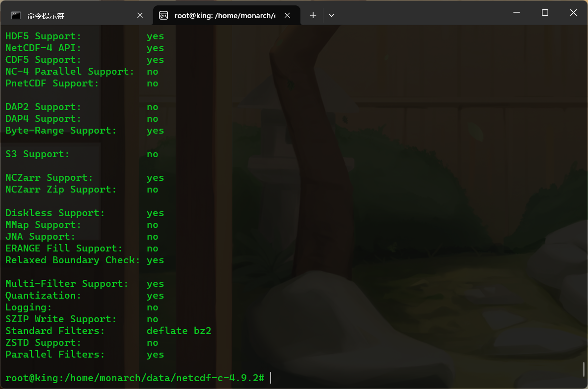The image size is (588, 389).
Task: Open the new tab profile dropdown
Action: click(x=331, y=15)
